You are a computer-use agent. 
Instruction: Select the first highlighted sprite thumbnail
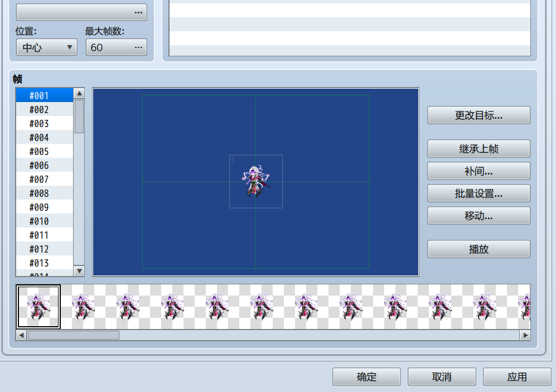coord(38,307)
